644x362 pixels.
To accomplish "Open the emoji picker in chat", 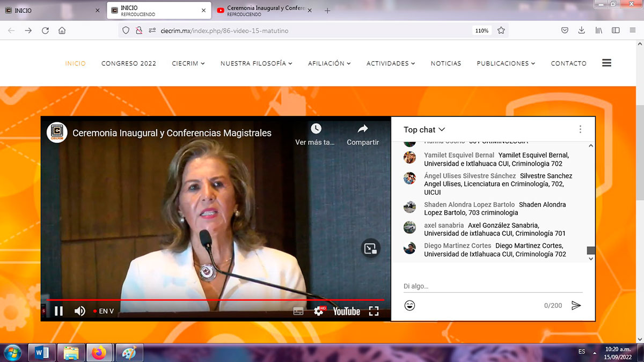I will [409, 306].
